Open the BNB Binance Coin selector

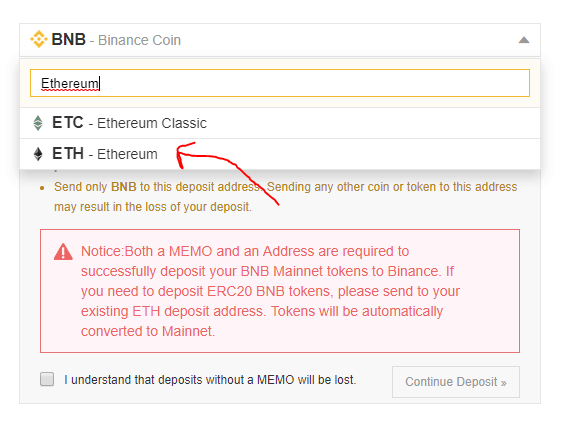[280, 40]
